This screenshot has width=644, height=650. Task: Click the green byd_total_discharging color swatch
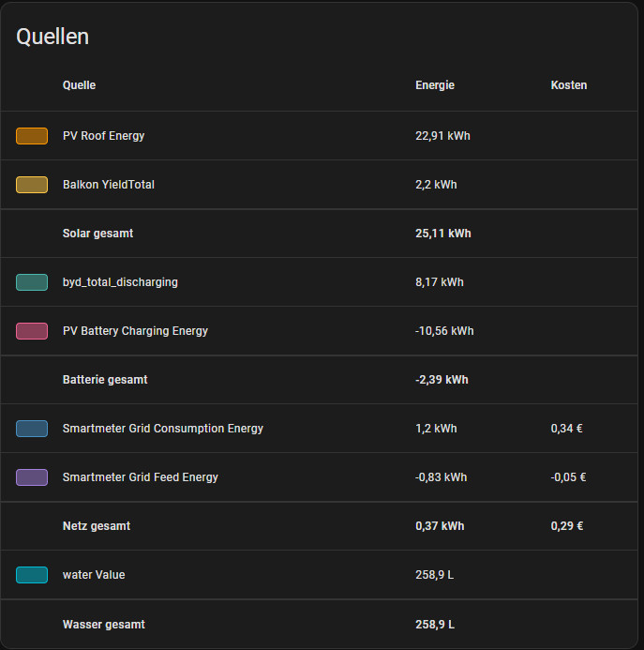click(32, 282)
